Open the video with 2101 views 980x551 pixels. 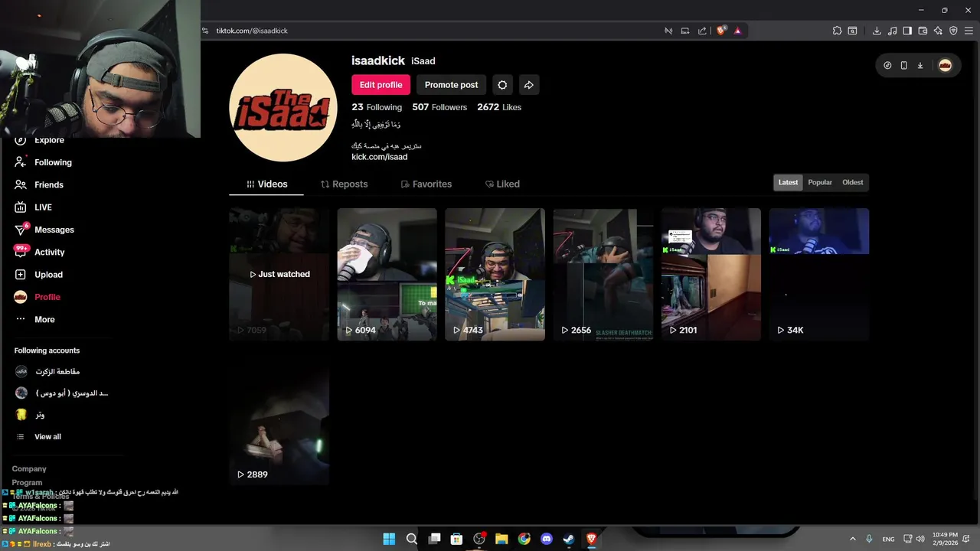pyautogui.click(x=711, y=274)
